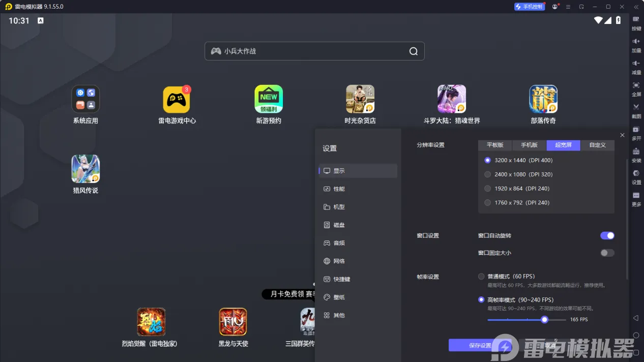The image size is (644, 362).
Task: Open the 系统应用 folder
Action: 85,99
